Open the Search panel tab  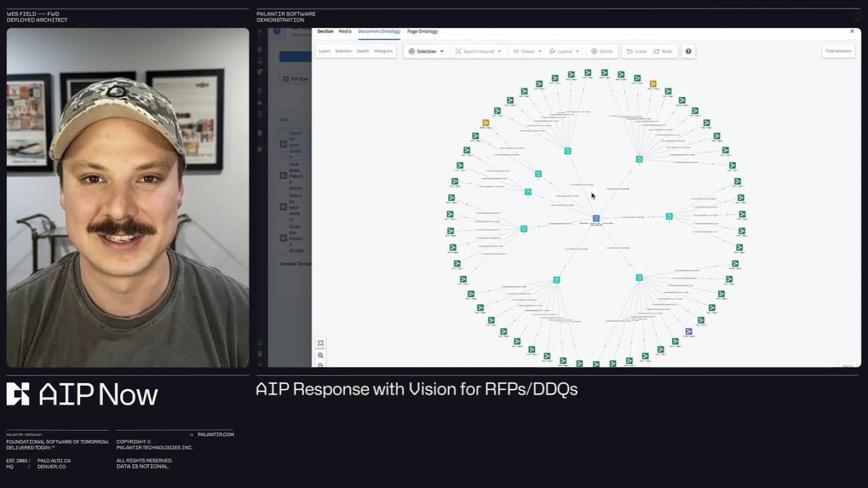[363, 52]
